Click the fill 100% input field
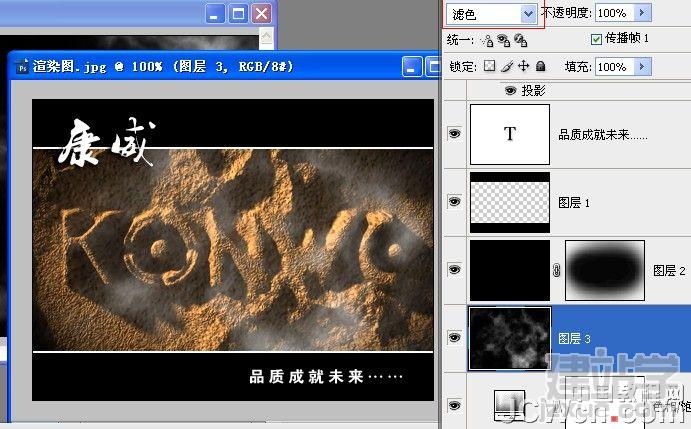The image size is (691, 429). click(x=615, y=67)
